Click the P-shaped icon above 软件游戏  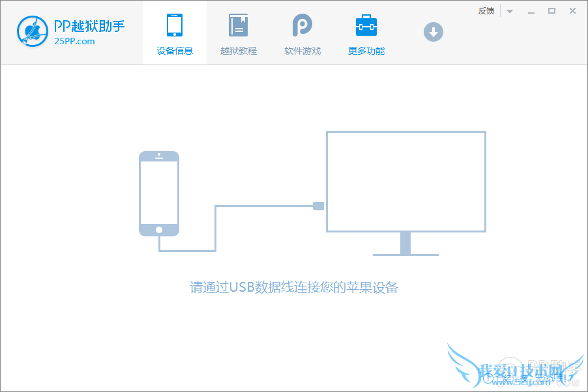point(302,25)
